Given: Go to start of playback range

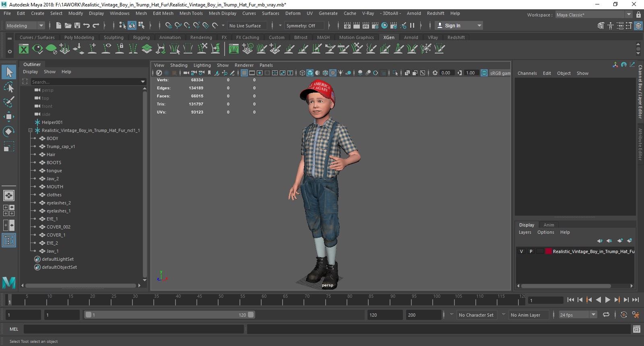Looking at the screenshot, I should 571,300.
